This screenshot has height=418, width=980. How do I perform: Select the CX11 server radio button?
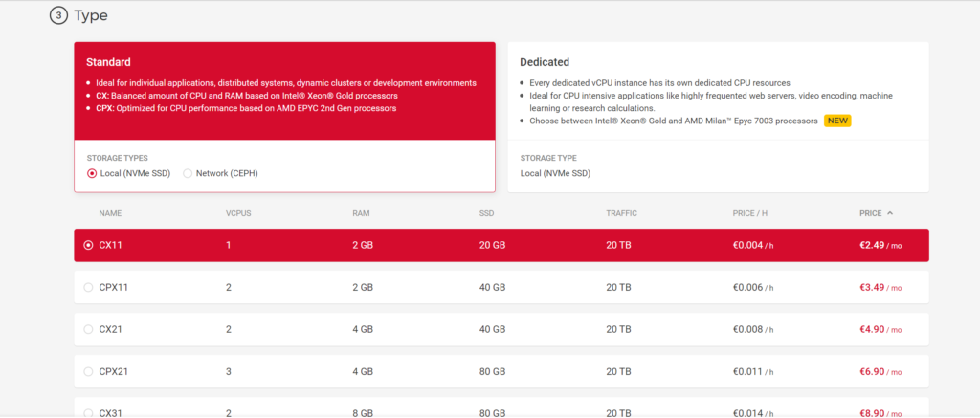click(89, 245)
